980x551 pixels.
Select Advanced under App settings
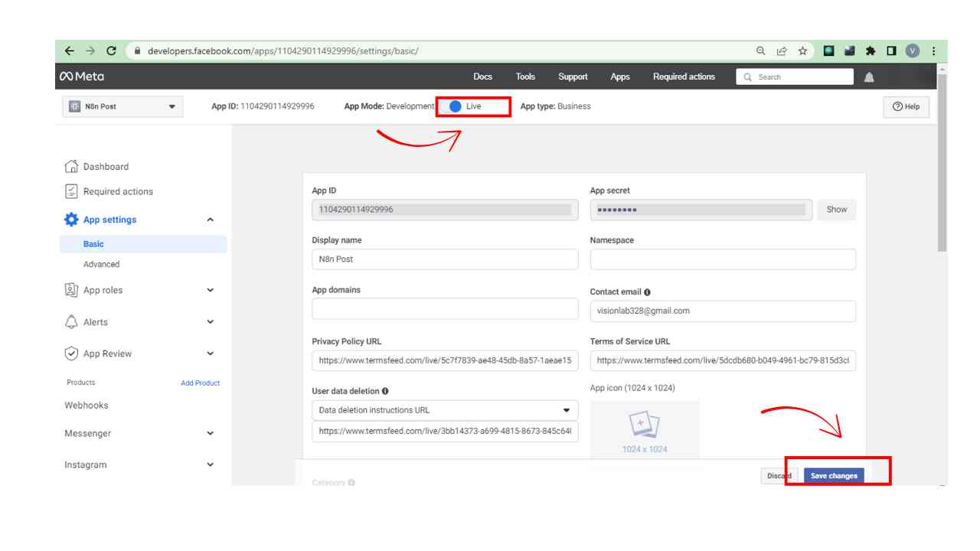(102, 264)
